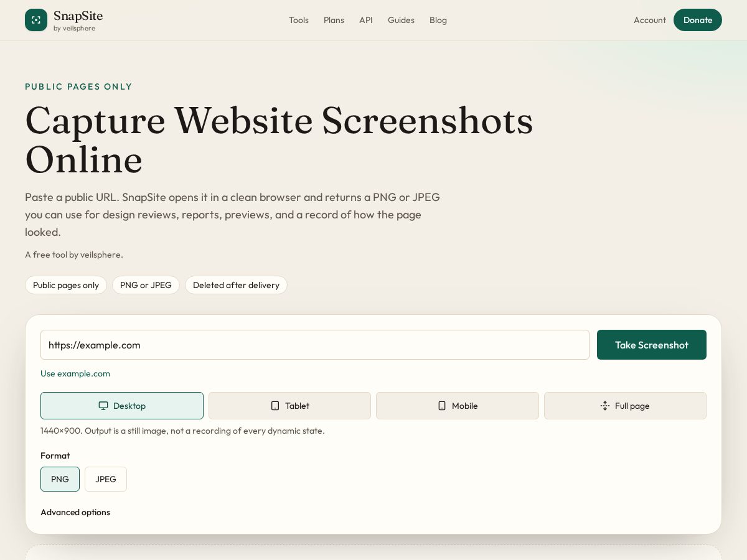The height and width of the screenshot is (560, 747).
Task: Click the SnapSite brand name
Action: 78,16
